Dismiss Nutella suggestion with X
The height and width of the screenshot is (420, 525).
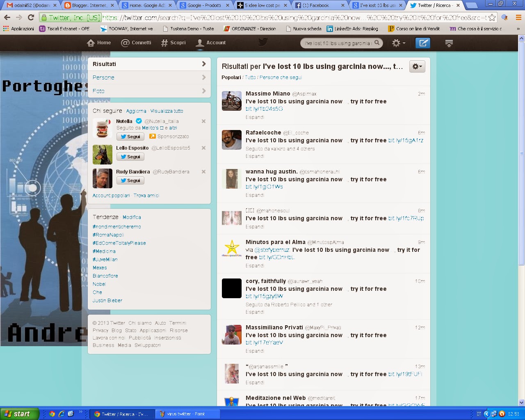203,121
